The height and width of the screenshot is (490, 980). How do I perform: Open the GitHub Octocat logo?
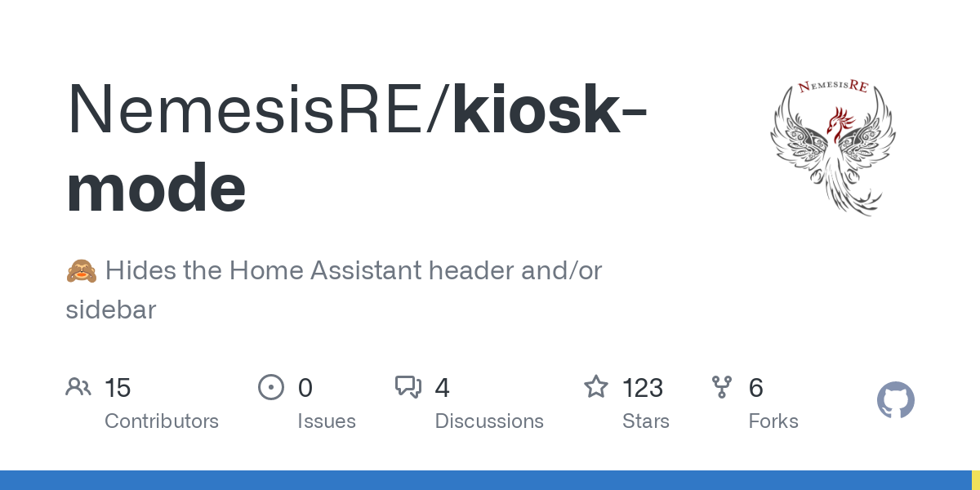pyautogui.click(x=895, y=401)
